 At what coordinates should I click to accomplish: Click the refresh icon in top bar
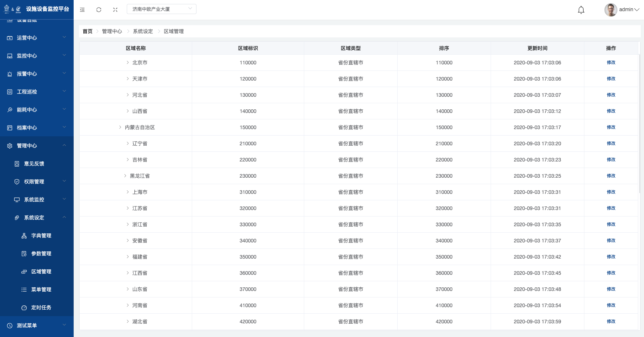(99, 10)
